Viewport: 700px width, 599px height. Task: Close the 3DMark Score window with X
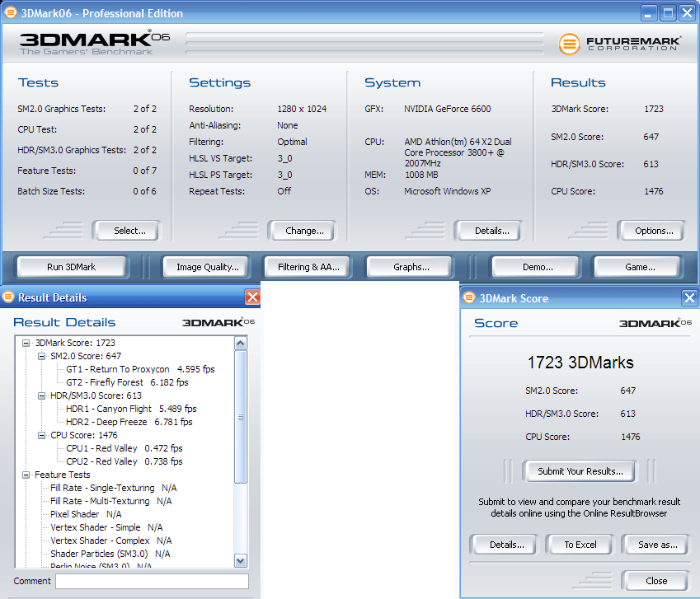(x=689, y=297)
